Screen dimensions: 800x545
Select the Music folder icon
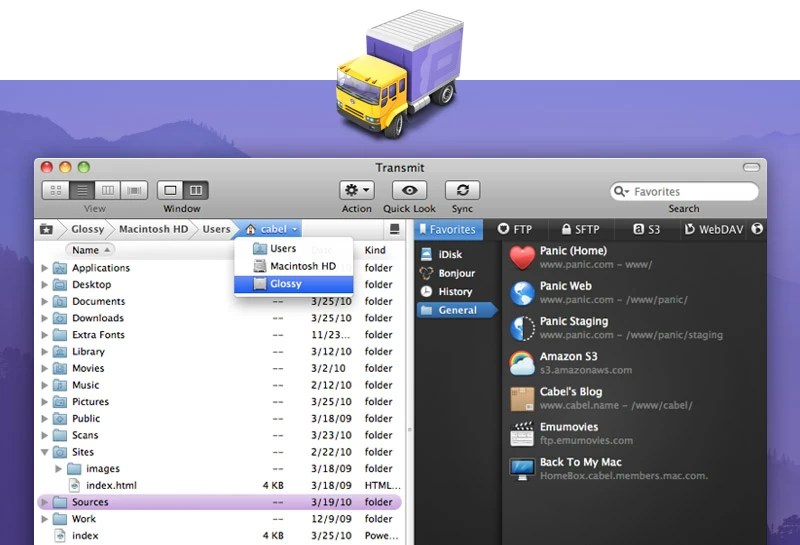60,385
